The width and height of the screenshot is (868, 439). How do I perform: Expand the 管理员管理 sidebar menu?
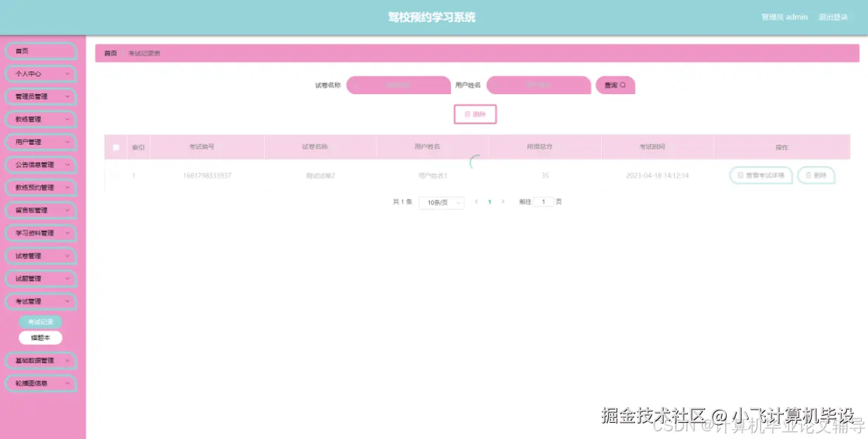[x=41, y=96]
